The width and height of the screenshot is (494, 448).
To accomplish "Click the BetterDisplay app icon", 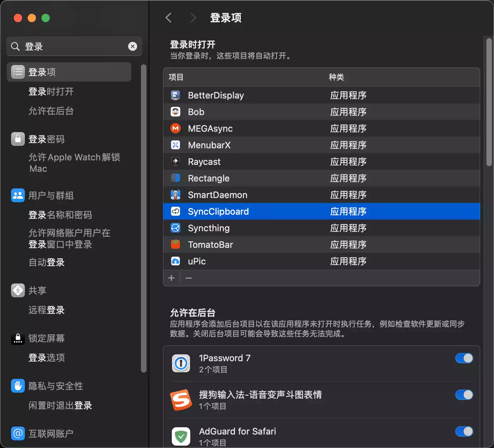I will click(175, 95).
